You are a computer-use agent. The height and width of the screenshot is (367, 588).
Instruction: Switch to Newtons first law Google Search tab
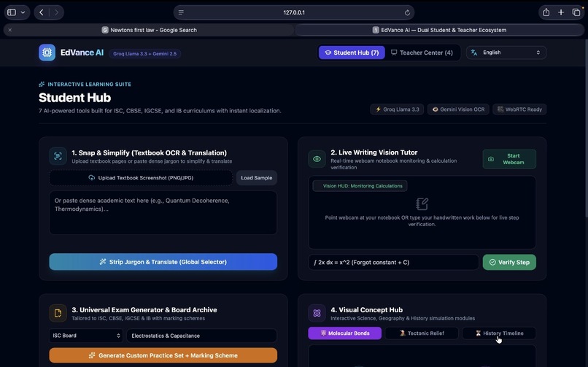[149, 30]
